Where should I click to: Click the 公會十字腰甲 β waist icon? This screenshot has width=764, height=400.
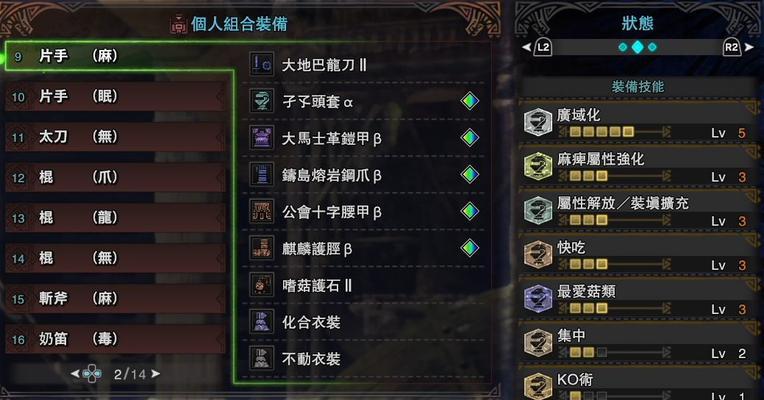point(262,211)
